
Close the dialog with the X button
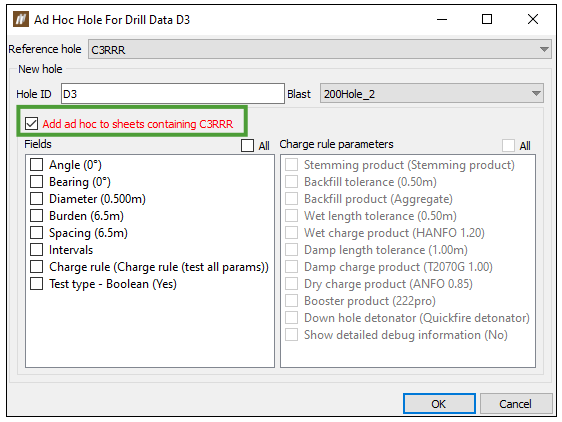pos(533,19)
